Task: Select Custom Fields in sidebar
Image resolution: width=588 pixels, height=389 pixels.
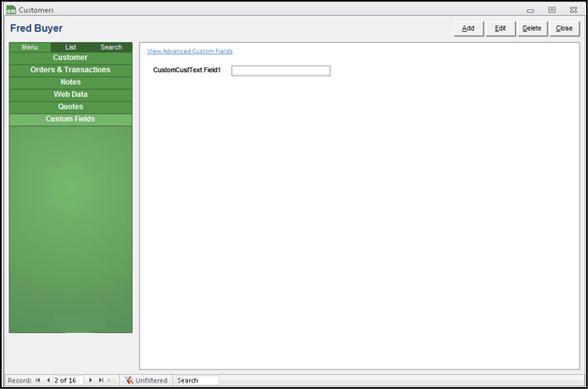Action: click(x=70, y=119)
